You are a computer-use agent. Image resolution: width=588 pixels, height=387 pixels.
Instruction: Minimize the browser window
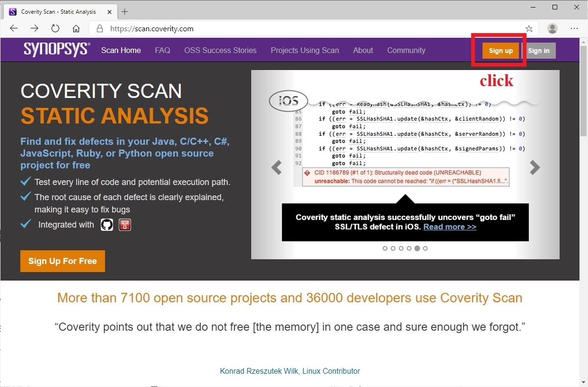coord(532,7)
